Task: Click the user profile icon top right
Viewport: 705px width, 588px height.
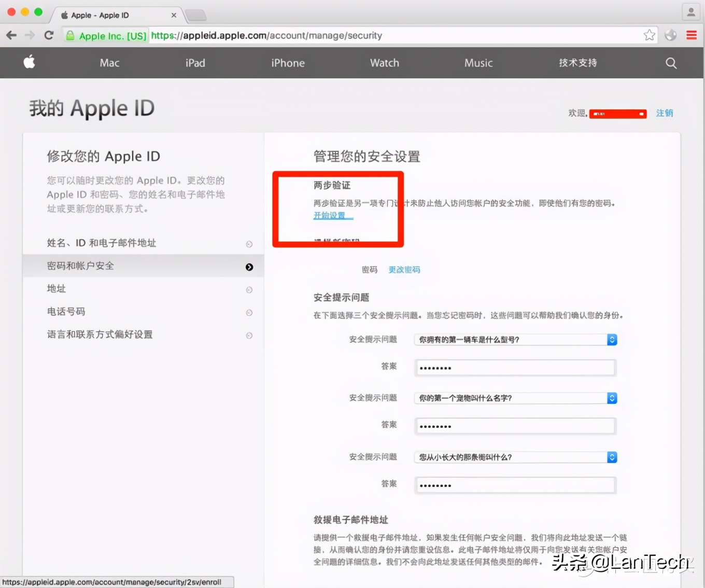Action: coord(690,11)
